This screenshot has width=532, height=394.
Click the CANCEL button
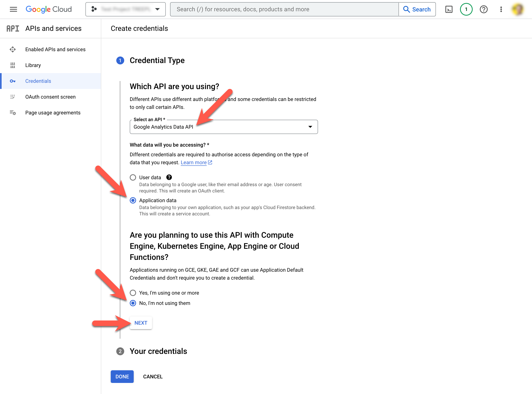coord(153,377)
